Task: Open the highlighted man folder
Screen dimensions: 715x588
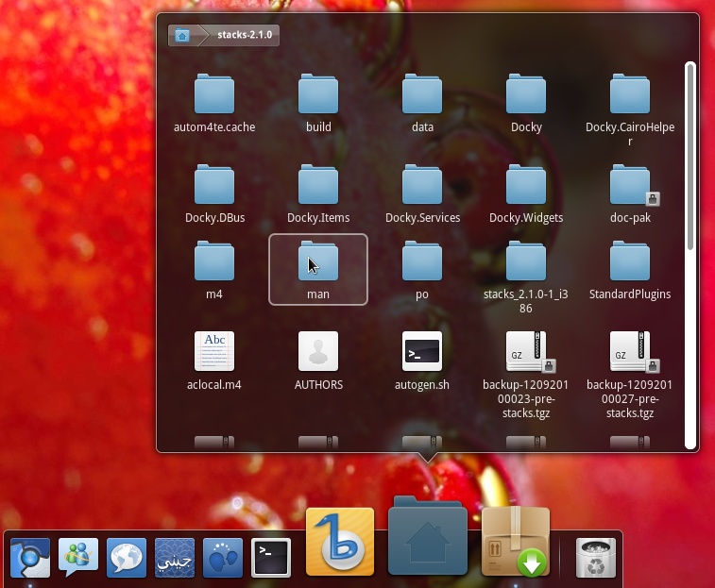Action: 318,269
